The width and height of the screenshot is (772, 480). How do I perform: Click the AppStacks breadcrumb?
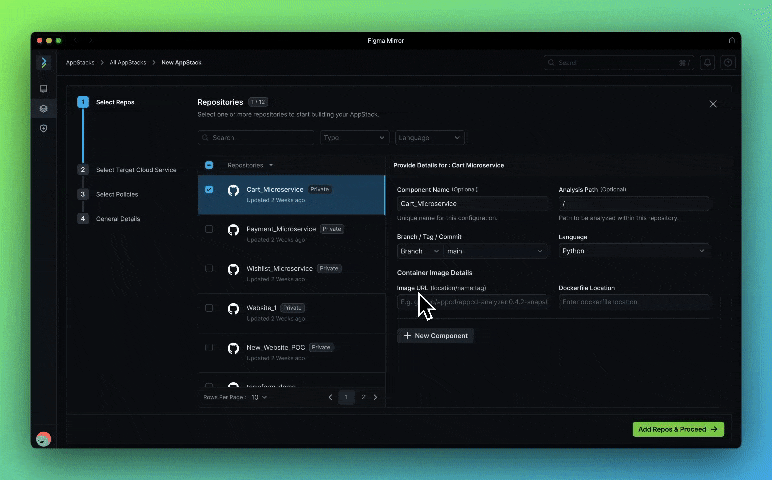[80, 63]
